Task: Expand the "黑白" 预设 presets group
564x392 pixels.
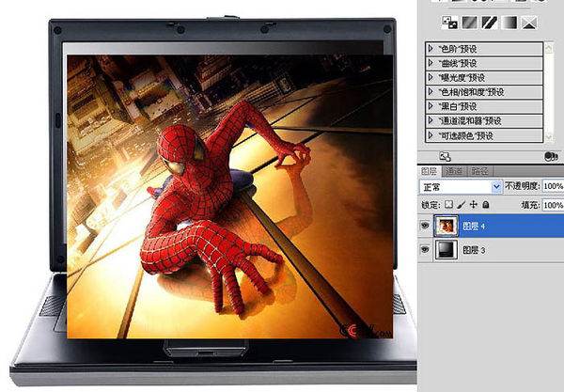Action: (431, 106)
